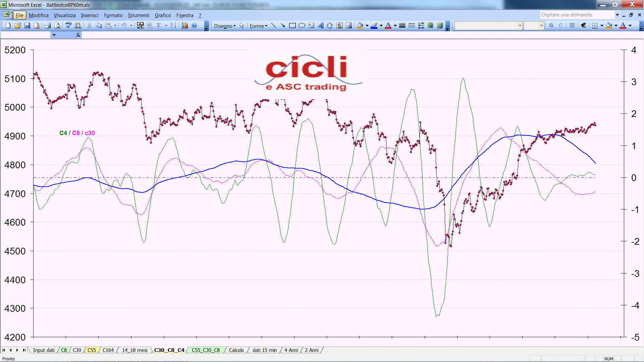Open Dash Style options

tap(412, 25)
